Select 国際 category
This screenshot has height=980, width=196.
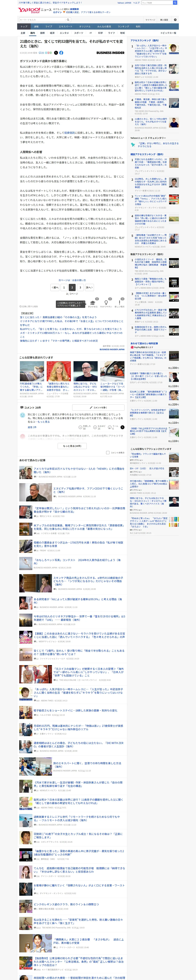(x=42, y=33)
